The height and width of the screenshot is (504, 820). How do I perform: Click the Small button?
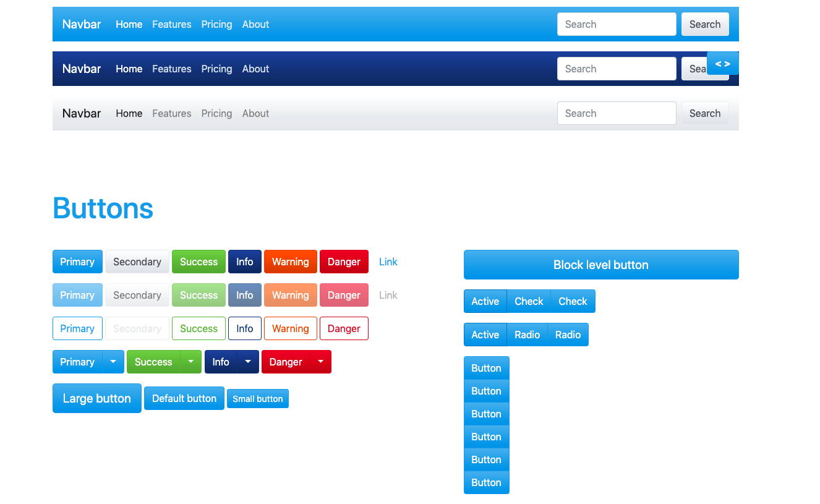pyautogui.click(x=258, y=399)
